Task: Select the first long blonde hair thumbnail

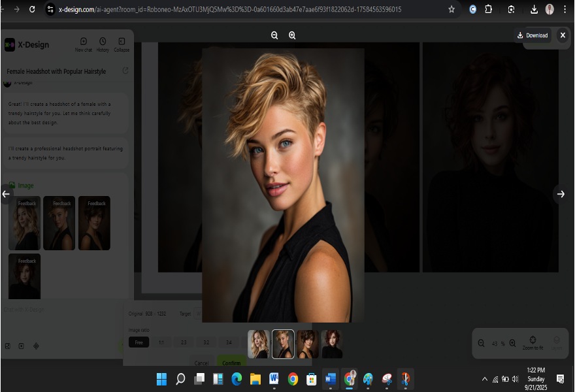Action: [258, 344]
